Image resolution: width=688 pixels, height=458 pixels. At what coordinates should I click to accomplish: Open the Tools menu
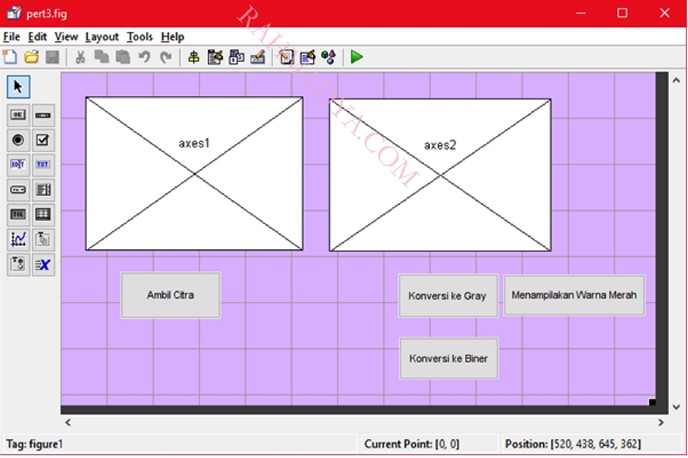140,36
